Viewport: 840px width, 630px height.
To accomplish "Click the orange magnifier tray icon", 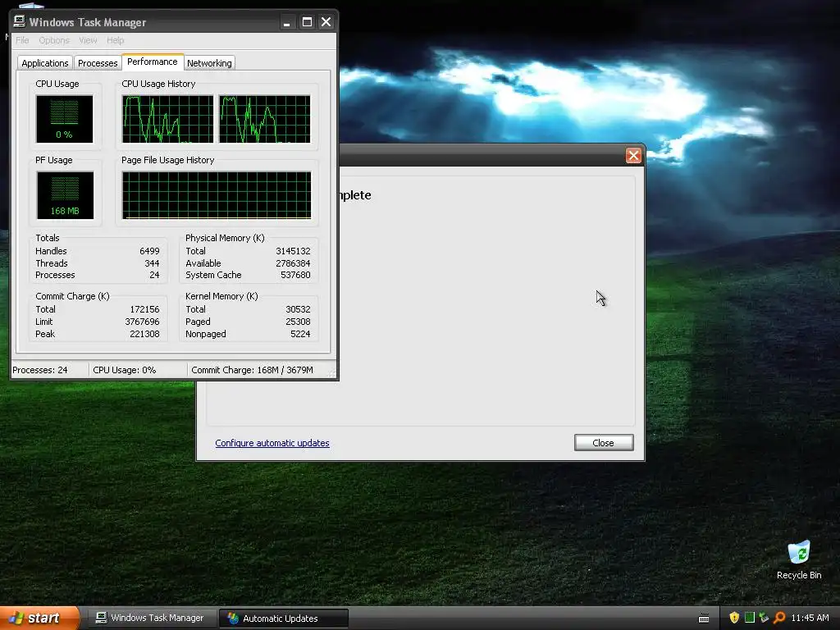I will pos(779,618).
